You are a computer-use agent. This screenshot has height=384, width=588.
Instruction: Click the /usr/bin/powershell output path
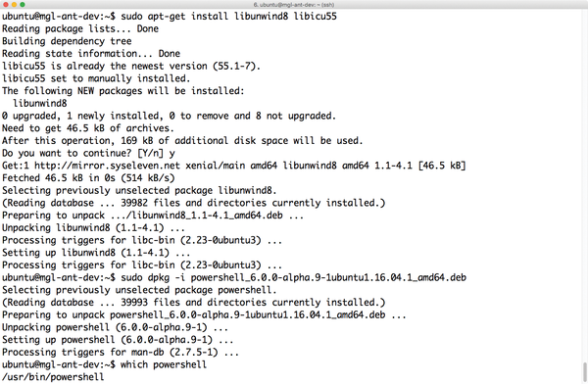click(53, 377)
